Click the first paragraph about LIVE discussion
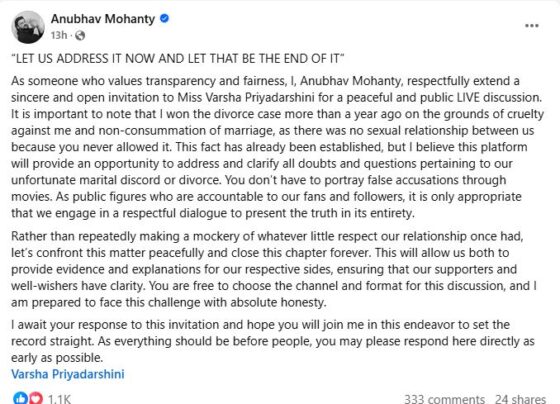 point(278,147)
